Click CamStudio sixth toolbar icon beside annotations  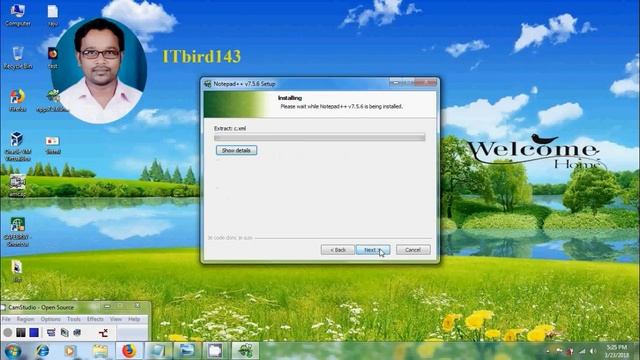click(77, 333)
